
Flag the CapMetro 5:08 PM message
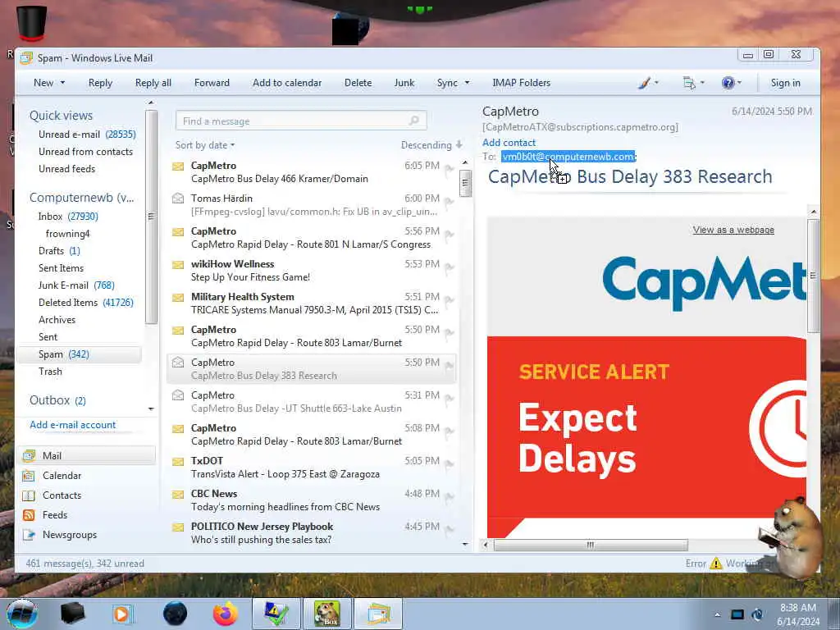[449, 433]
